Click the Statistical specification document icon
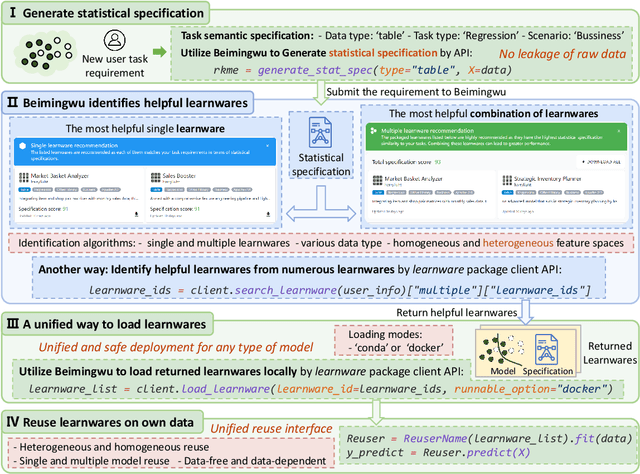Image resolution: width=640 pixels, height=474 pixels. point(320,132)
